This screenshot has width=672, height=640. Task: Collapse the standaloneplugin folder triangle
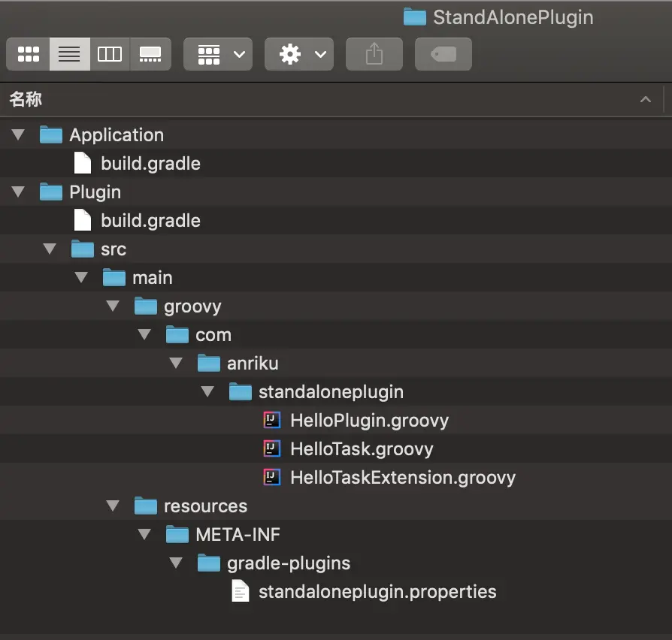[207, 391]
